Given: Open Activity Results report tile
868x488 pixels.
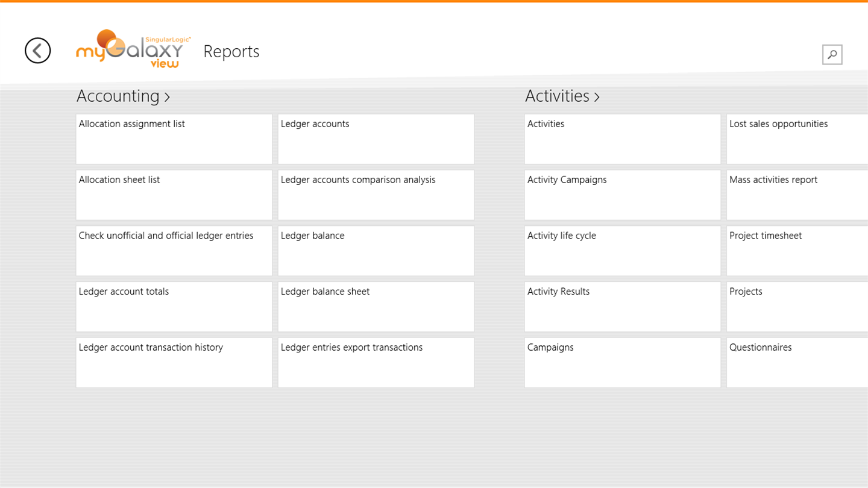Looking at the screenshot, I should [622, 307].
